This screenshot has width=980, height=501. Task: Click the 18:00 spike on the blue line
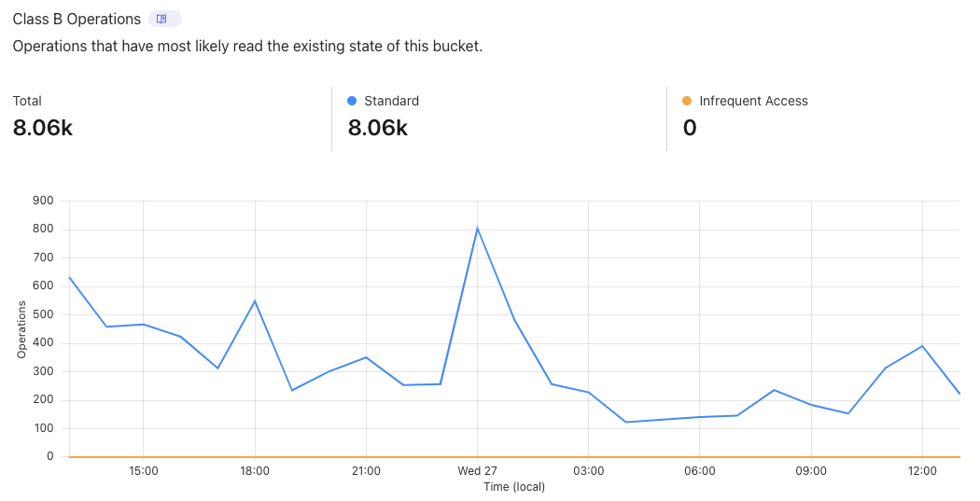255,300
